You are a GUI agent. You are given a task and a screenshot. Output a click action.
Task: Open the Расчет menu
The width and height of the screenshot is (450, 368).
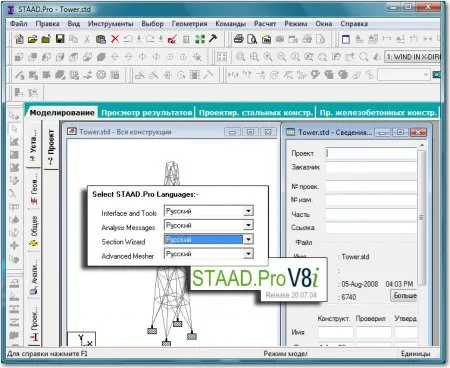click(265, 24)
